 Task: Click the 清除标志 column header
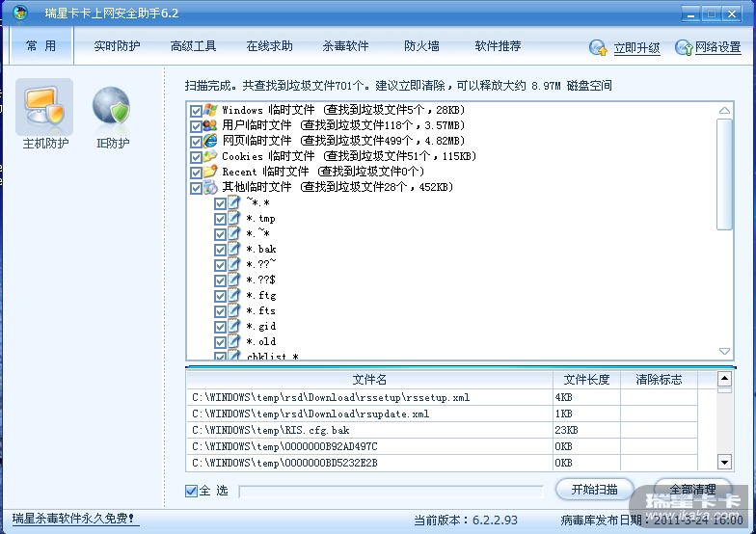[x=660, y=380]
